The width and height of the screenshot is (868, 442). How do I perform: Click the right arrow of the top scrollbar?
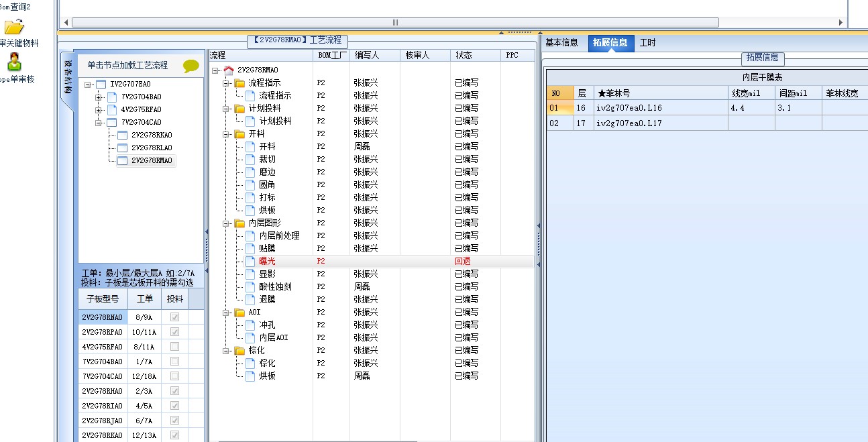pos(840,22)
